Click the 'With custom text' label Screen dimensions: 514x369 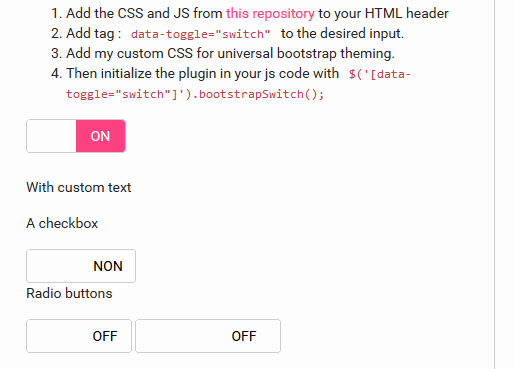point(79,187)
